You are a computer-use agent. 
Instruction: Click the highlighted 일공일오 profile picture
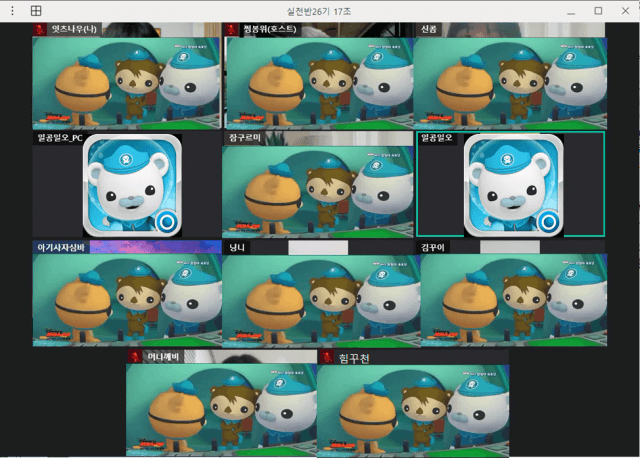[513, 185]
